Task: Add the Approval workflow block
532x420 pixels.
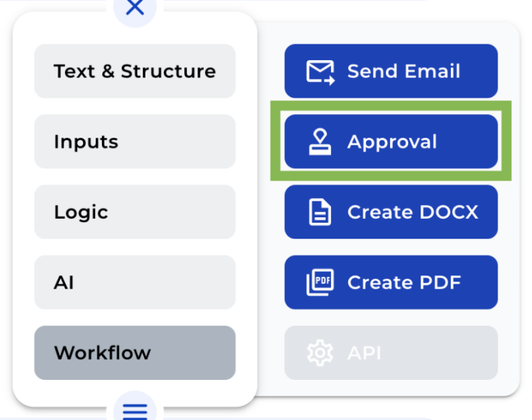Action: [391, 142]
